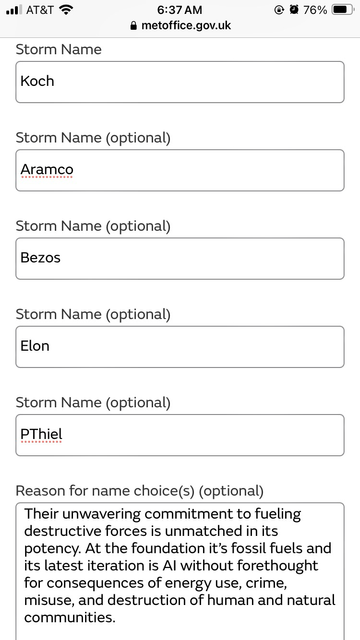
Task: Click into the Bezos storm name field
Action: 180,258
